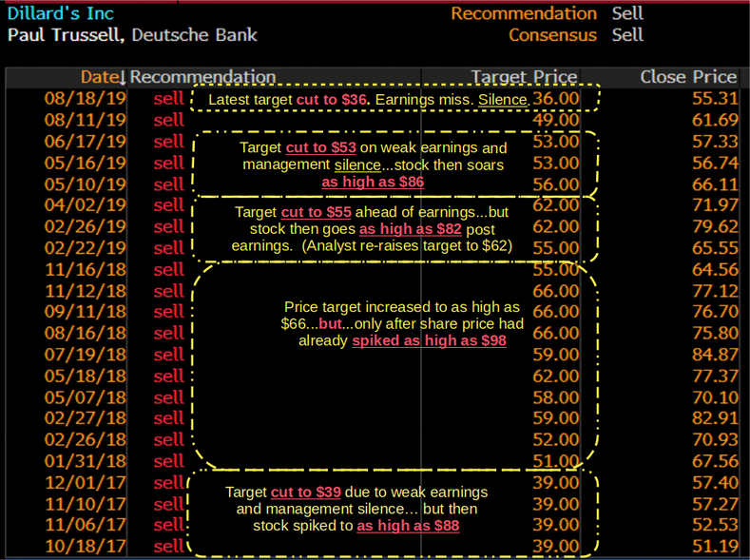Click close price 57.33
750x560 pixels.
coord(715,142)
